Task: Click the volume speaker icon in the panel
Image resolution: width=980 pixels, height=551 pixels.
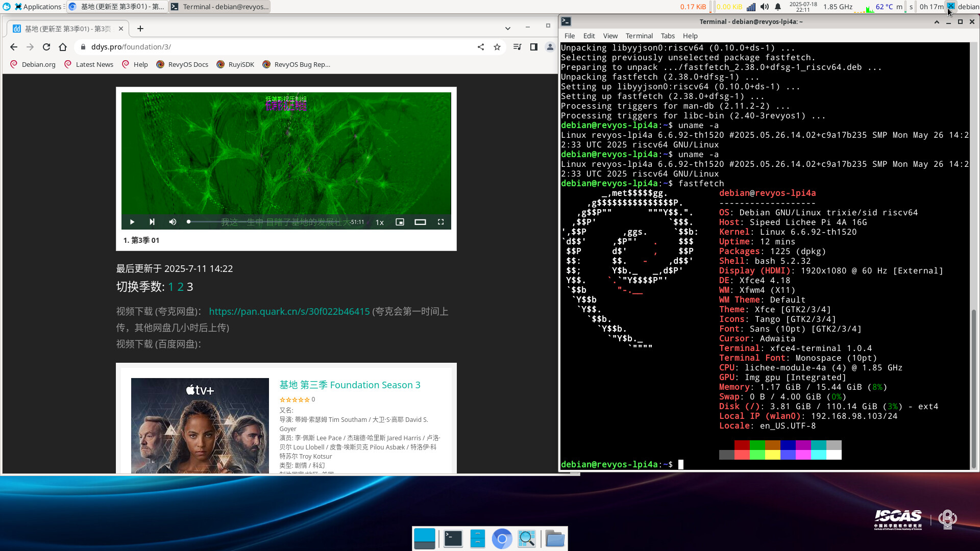Action: pyautogui.click(x=764, y=7)
